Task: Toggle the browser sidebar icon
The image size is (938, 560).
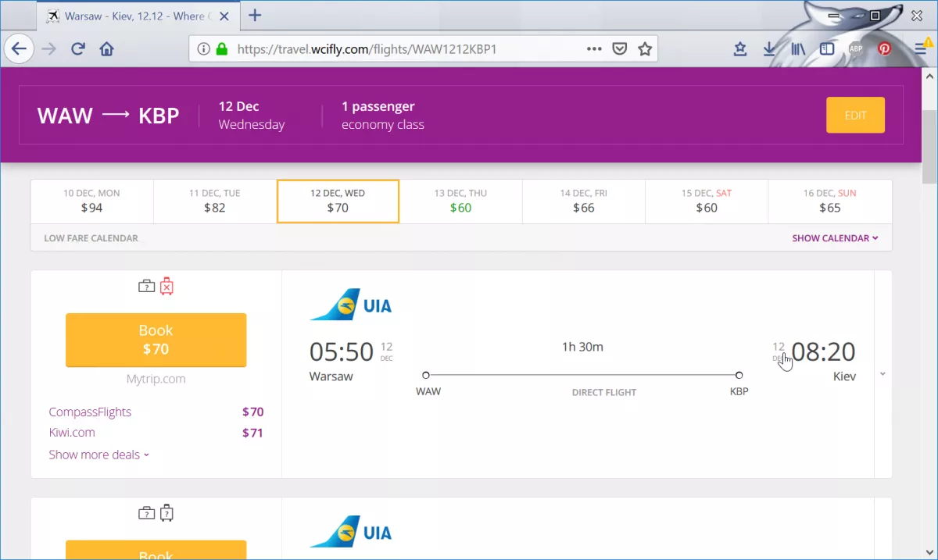Action: pos(827,48)
